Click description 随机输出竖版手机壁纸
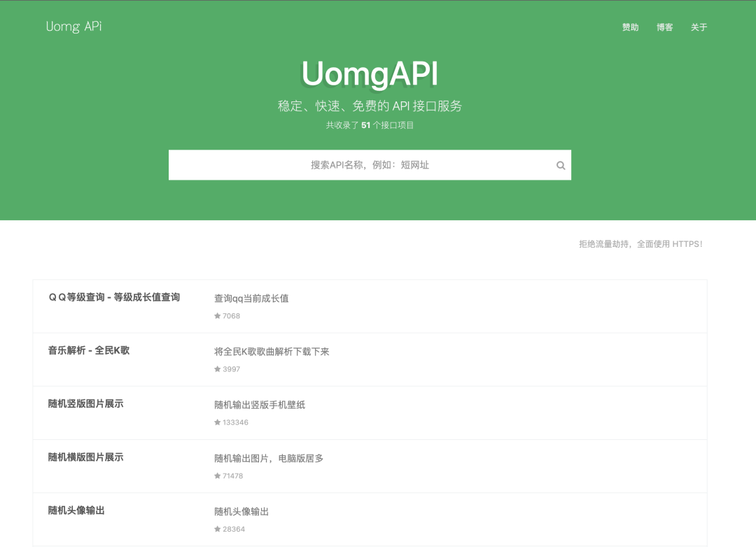 [x=260, y=405]
